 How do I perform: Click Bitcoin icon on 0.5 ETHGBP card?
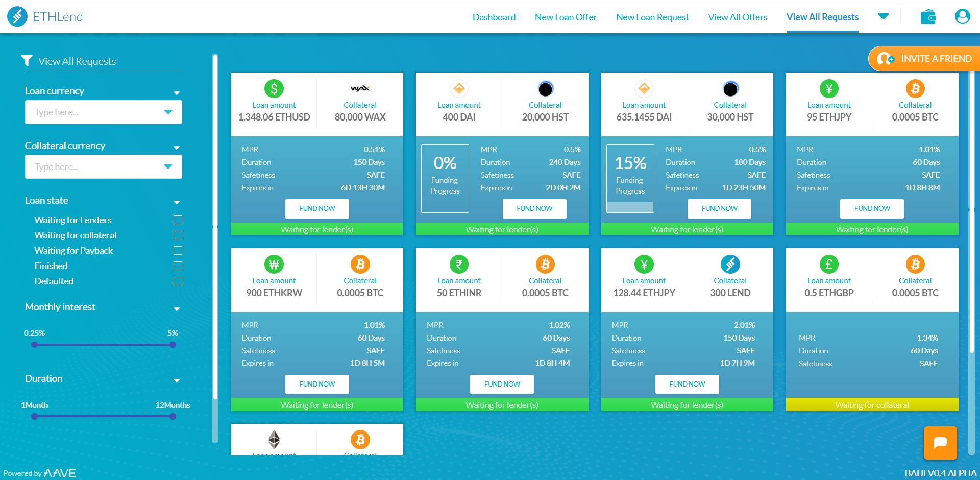click(915, 265)
